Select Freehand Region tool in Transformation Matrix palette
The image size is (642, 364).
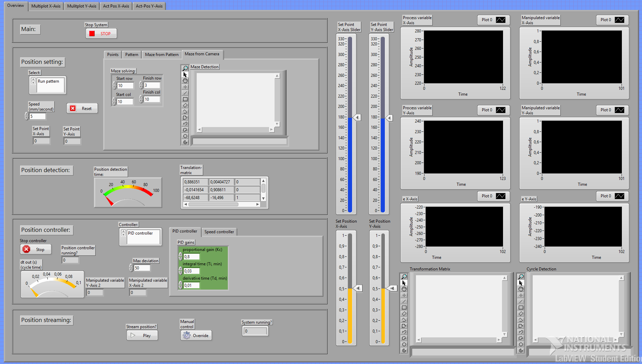(404, 338)
